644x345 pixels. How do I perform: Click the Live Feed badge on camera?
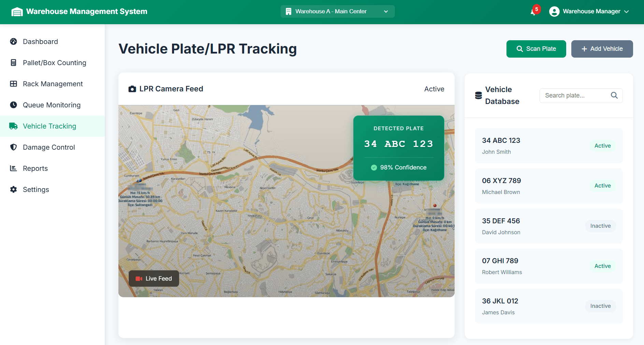pyautogui.click(x=154, y=279)
